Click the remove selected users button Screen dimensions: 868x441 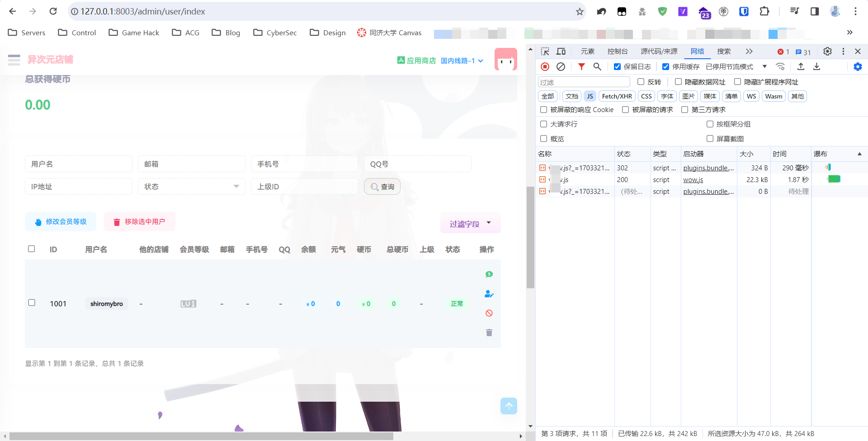[x=139, y=222]
